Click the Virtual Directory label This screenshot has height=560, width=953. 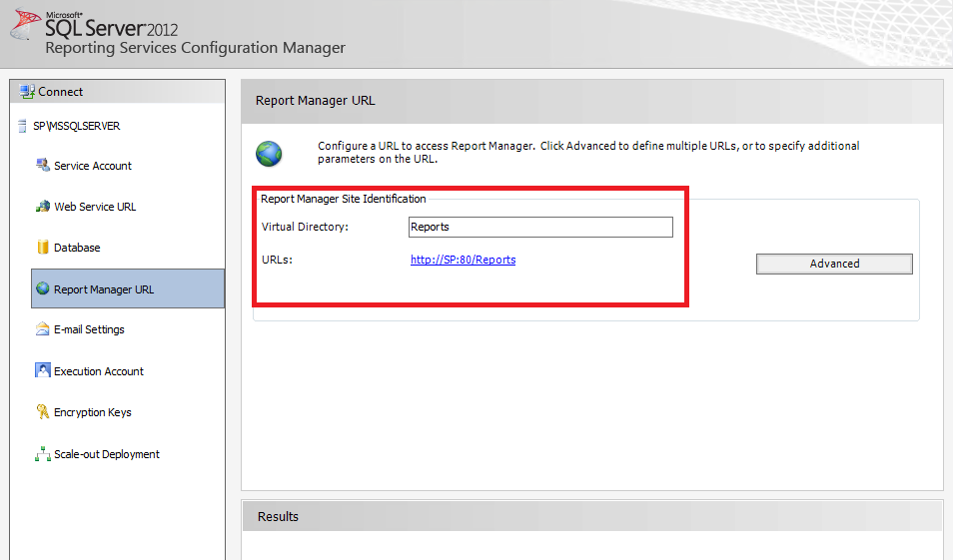point(305,227)
